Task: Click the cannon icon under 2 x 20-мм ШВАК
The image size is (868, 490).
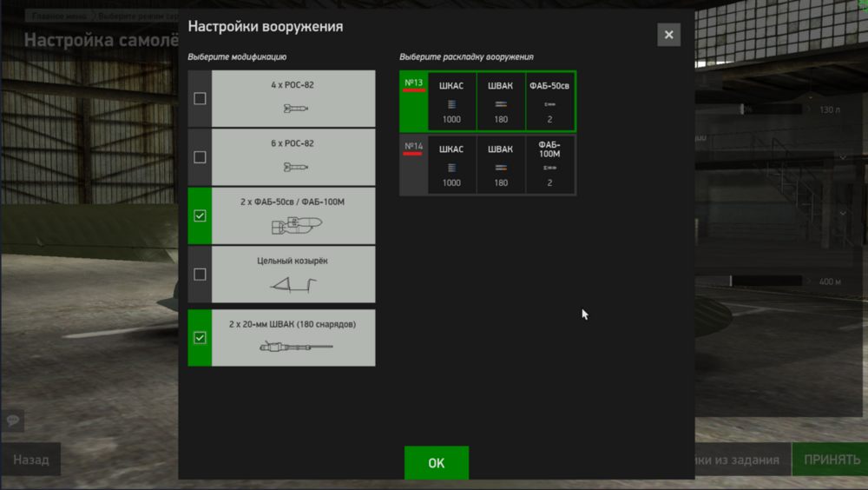Action: click(296, 347)
